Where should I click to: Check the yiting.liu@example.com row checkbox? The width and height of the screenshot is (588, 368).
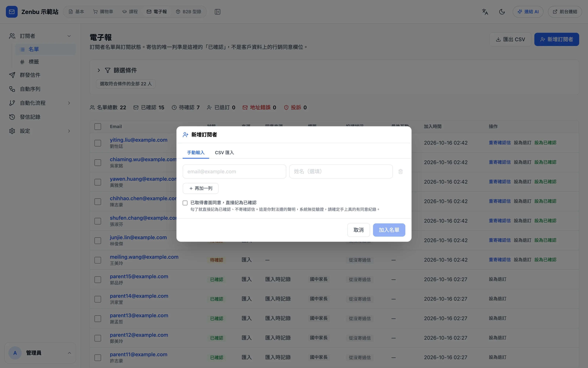(98, 143)
